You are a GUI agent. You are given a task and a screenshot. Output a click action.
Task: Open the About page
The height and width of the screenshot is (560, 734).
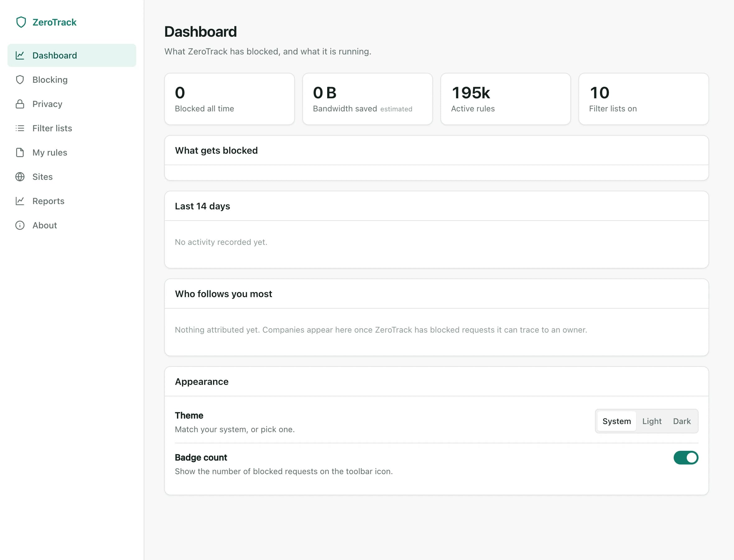[x=72, y=225]
